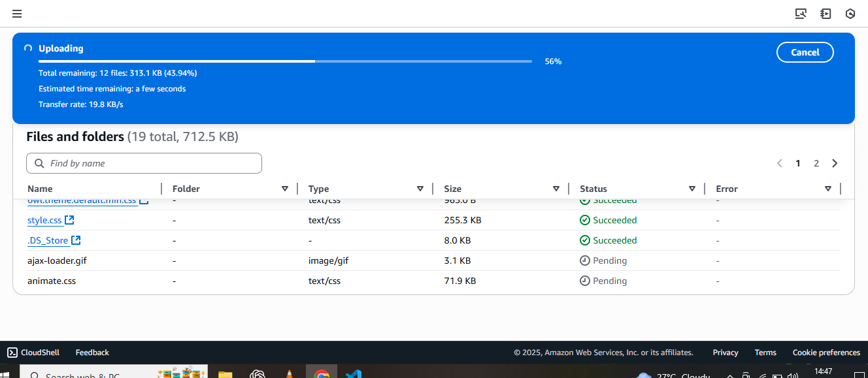Go to the previous page arrow
Viewport: 868px width, 378px height.
780,163
